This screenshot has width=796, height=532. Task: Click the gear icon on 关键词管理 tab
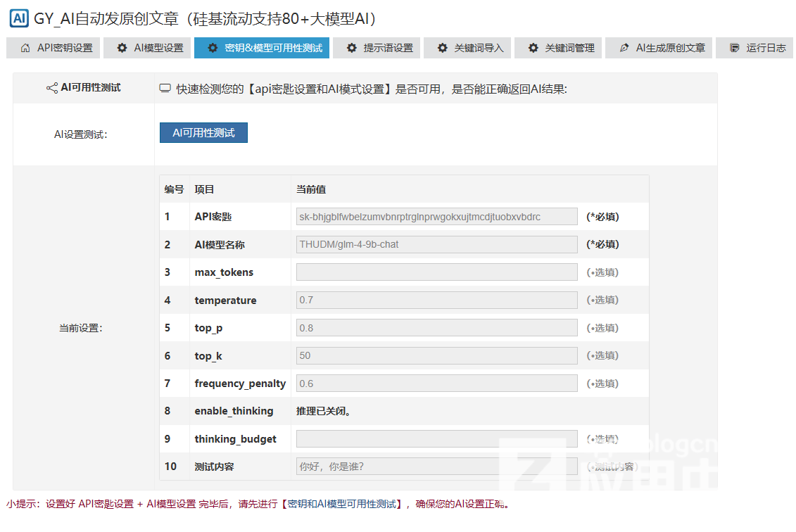click(x=533, y=48)
